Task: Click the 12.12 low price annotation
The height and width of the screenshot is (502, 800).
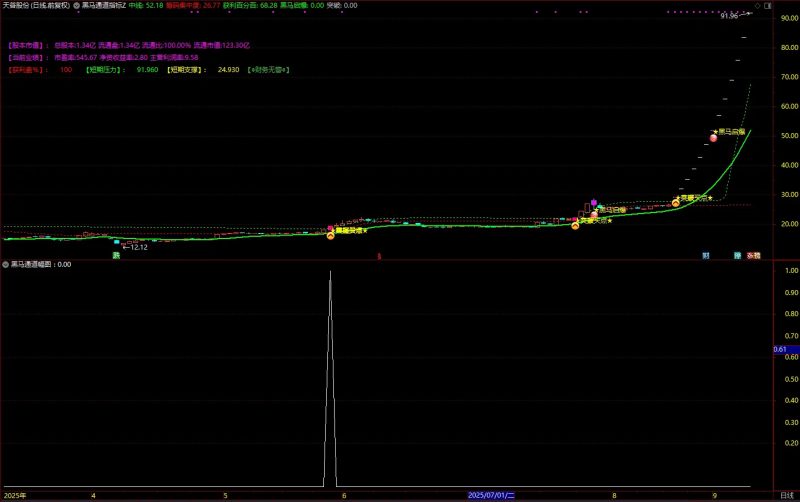Action: pos(137,247)
